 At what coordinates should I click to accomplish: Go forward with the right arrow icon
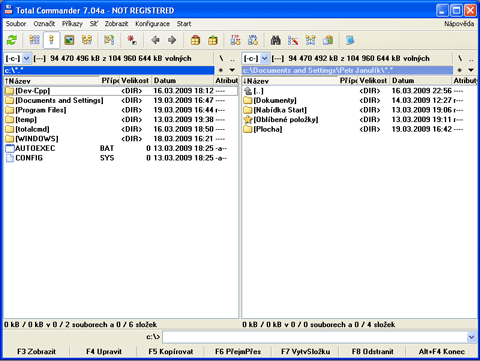point(172,40)
